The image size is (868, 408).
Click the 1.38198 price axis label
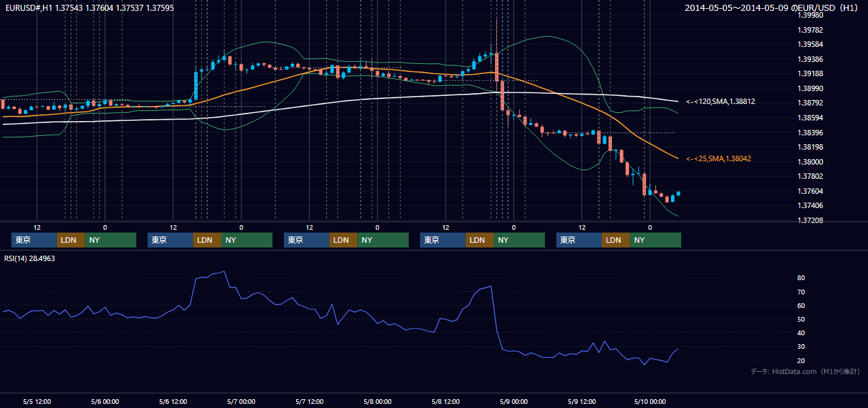click(810, 147)
